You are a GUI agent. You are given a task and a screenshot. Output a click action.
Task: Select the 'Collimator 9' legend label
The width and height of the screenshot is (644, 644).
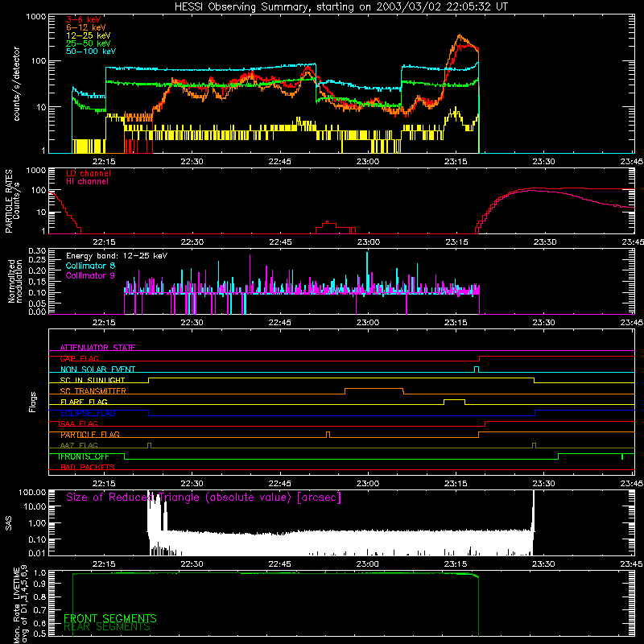[x=90, y=275]
